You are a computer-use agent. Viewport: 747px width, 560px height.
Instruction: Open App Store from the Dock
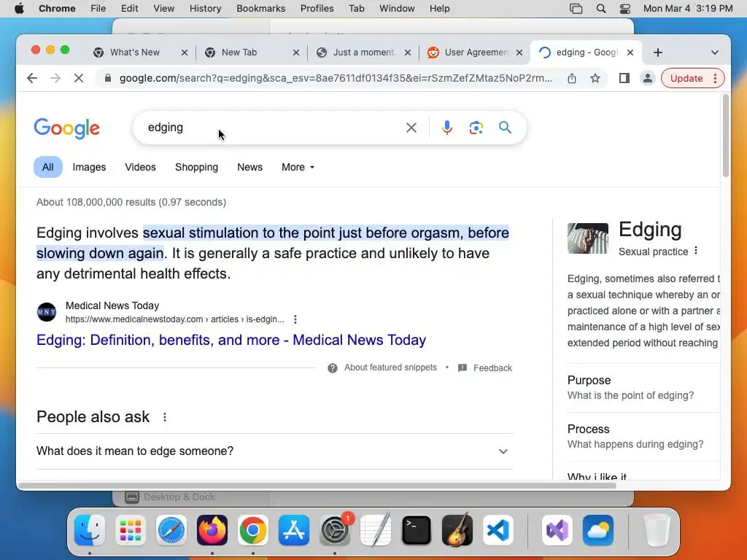[x=294, y=530]
